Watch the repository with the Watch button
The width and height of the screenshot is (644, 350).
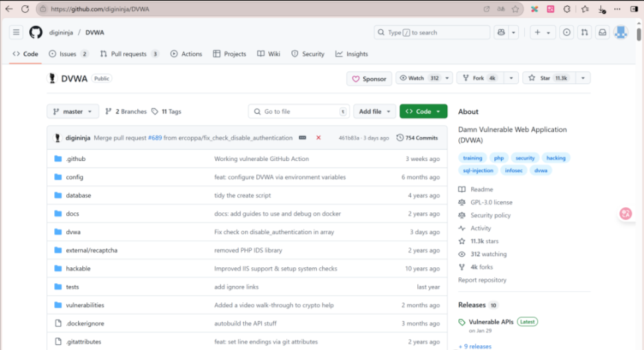[x=419, y=78]
